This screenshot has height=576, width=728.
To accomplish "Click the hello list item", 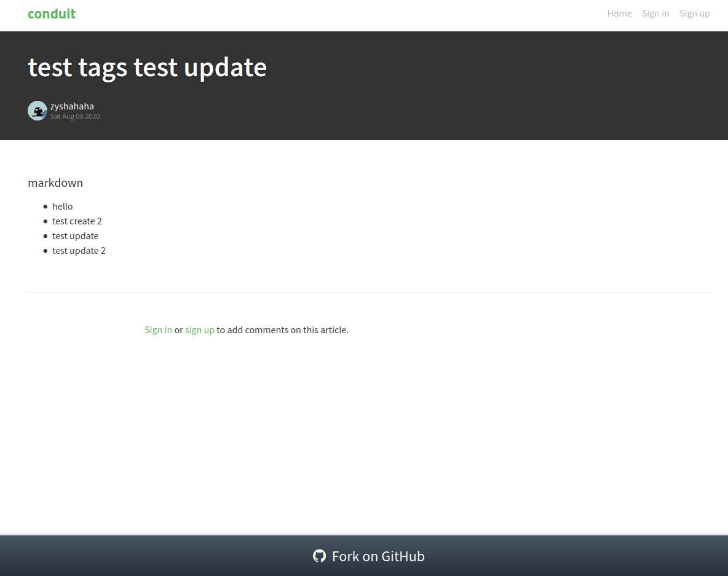I will (63, 207).
